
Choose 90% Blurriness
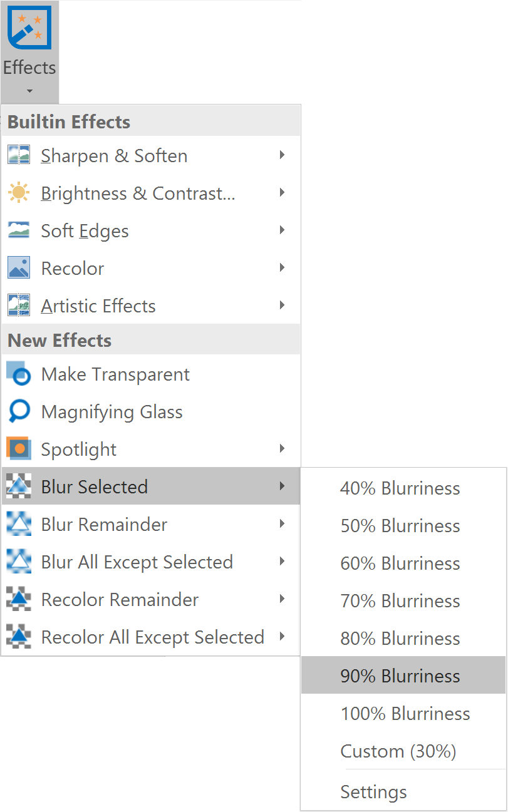[400, 676]
